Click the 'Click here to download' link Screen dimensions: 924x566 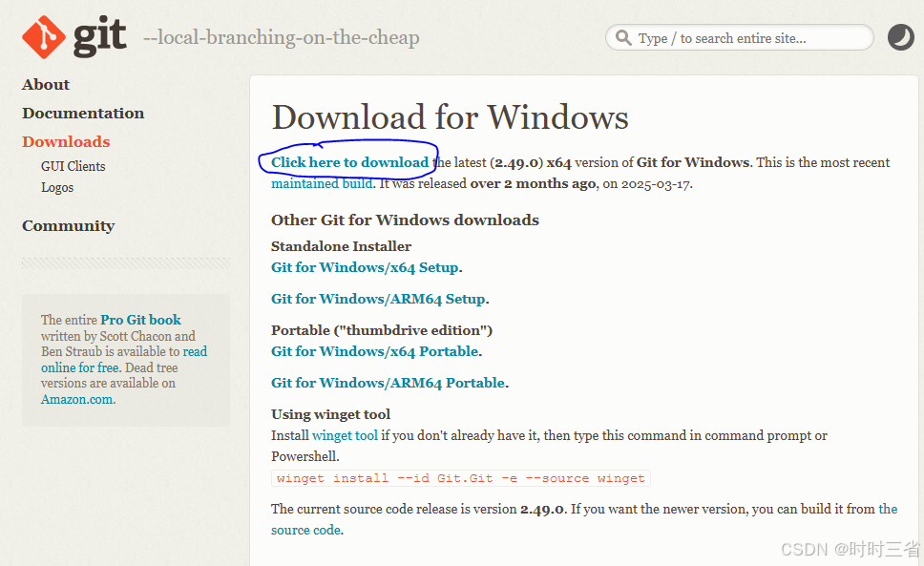point(350,162)
